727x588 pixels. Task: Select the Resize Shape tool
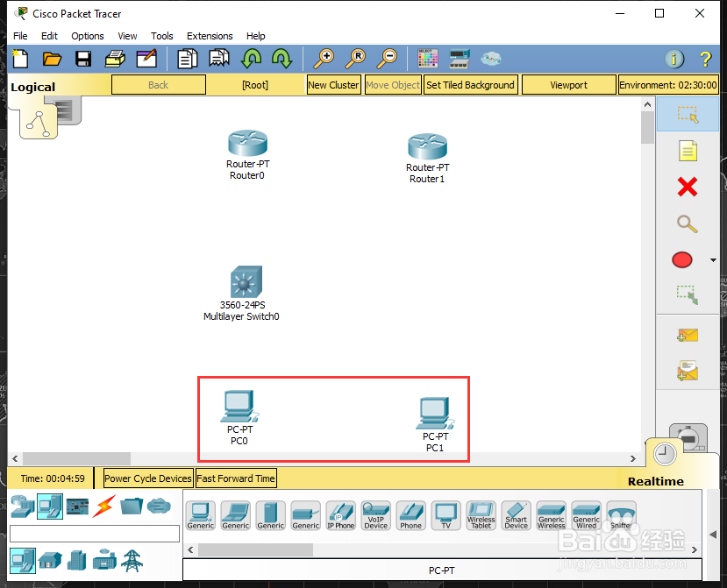click(688, 294)
